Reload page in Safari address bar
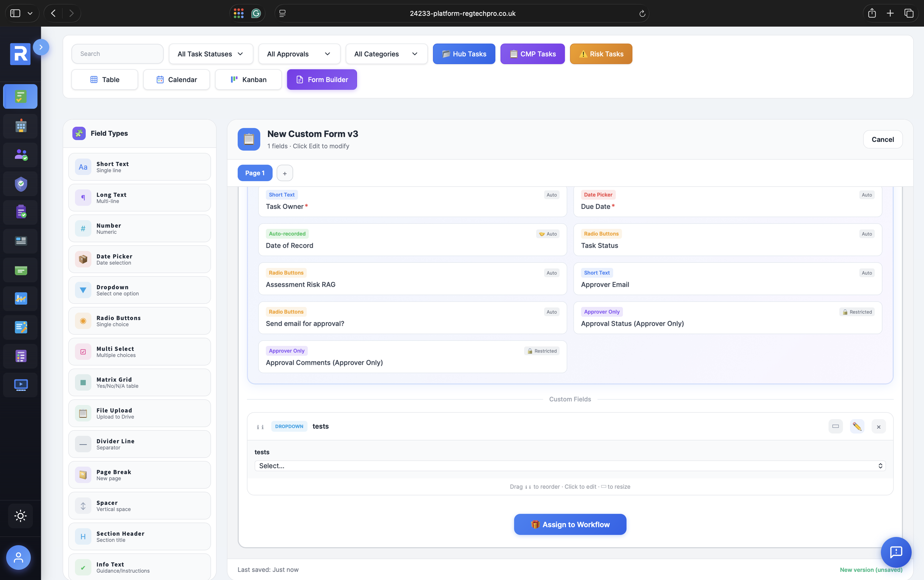 [642, 13]
